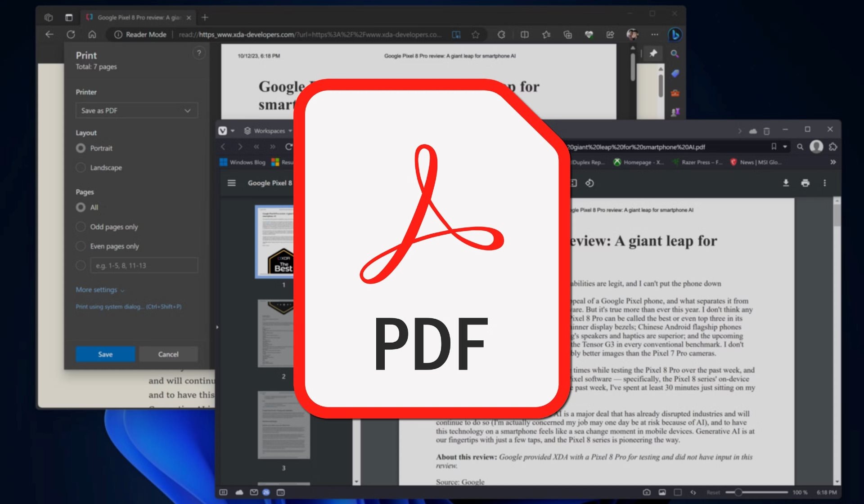
Task: Open Windows Blog bookmark in Vivaldi
Action: [x=243, y=162]
